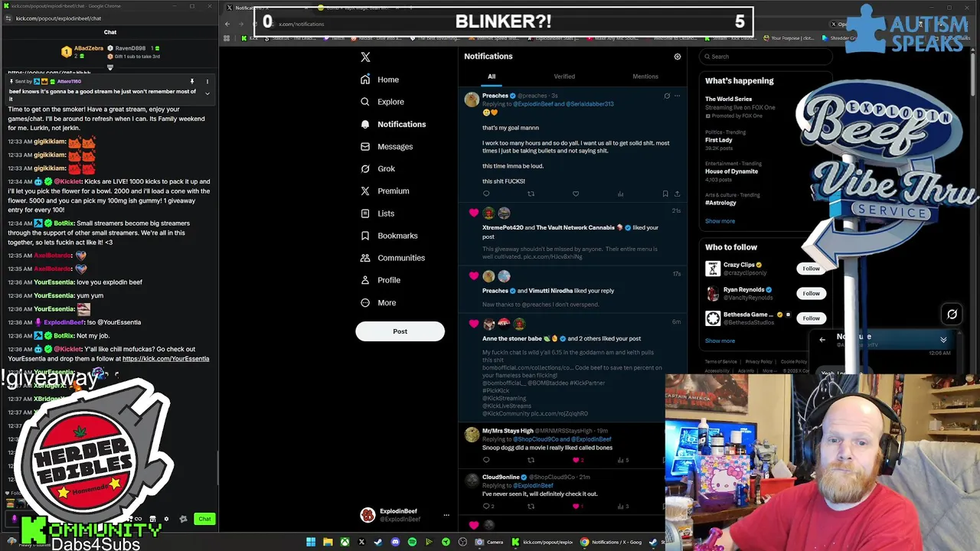Click Grok explain icon on Preaches post
Image resolution: width=980 pixels, height=551 pixels.
pos(667,96)
